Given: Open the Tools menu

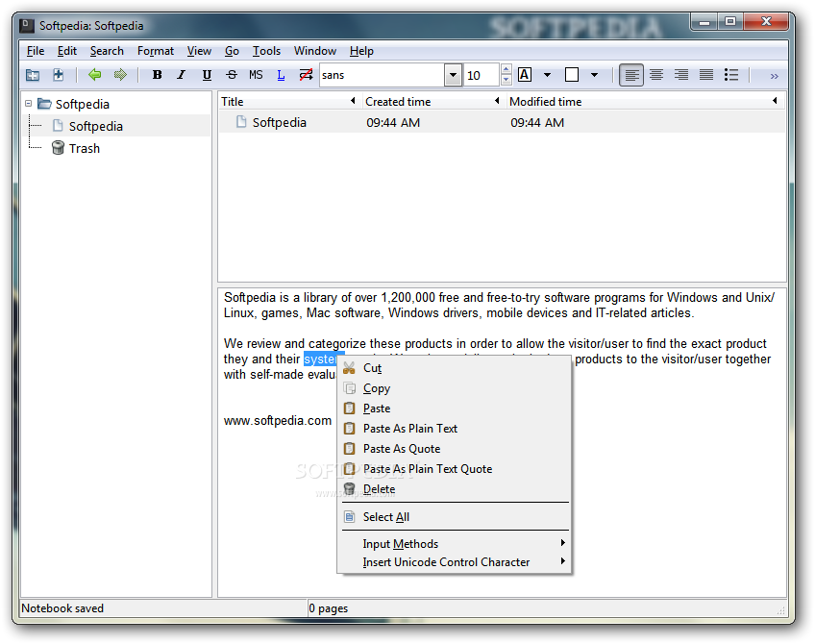Looking at the screenshot, I should pyautogui.click(x=266, y=51).
